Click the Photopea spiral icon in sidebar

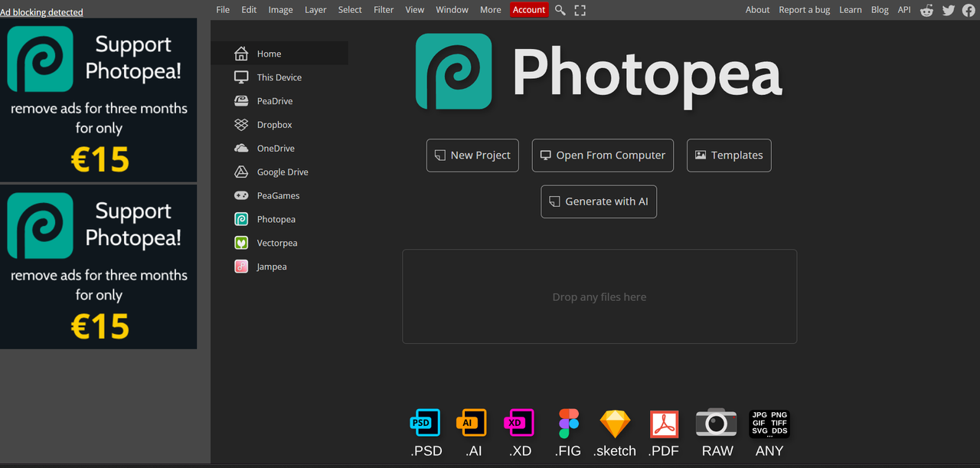coord(241,220)
